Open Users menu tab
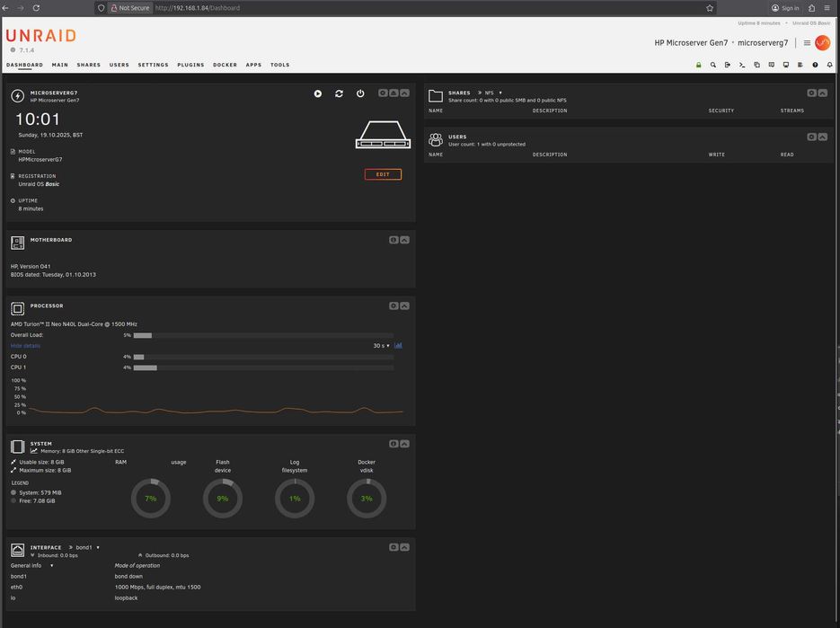 (x=119, y=65)
